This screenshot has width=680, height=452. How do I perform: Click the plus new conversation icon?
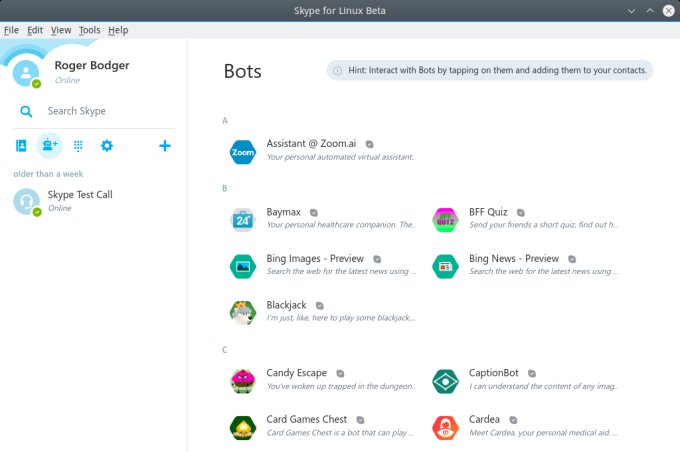pos(165,146)
